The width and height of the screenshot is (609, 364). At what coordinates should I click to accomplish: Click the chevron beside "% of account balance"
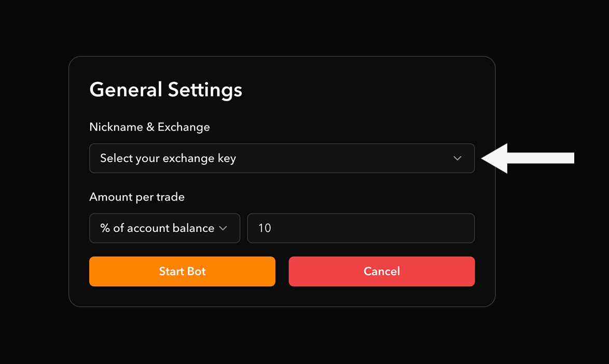click(223, 228)
